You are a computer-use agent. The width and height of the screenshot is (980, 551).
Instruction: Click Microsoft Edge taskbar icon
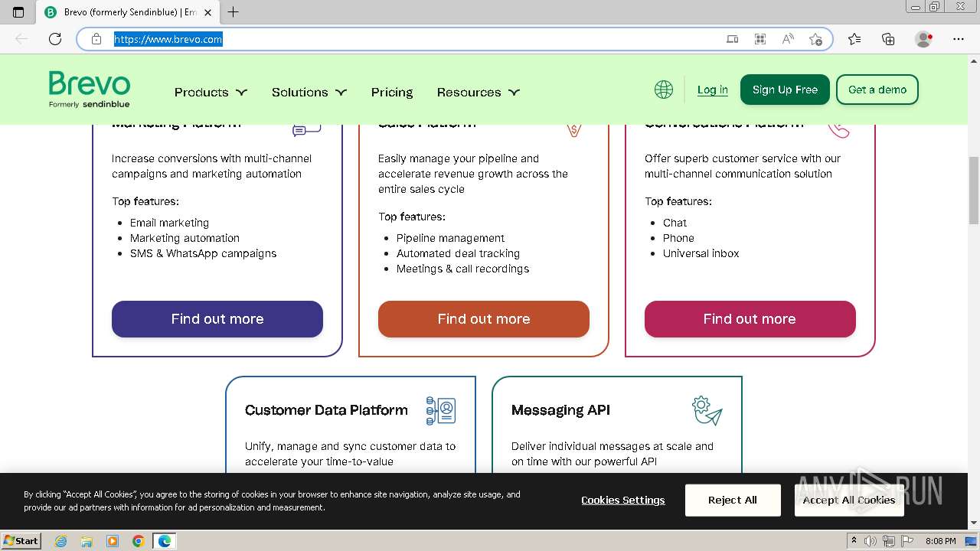click(x=165, y=541)
